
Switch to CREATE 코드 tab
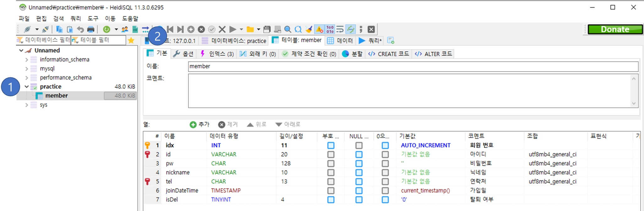click(389, 54)
